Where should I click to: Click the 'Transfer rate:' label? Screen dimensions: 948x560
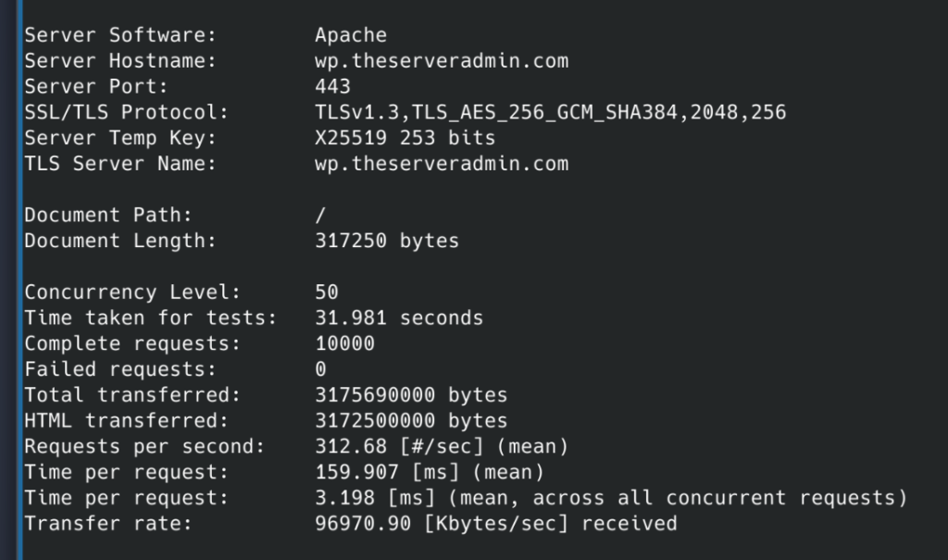coord(107,524)
